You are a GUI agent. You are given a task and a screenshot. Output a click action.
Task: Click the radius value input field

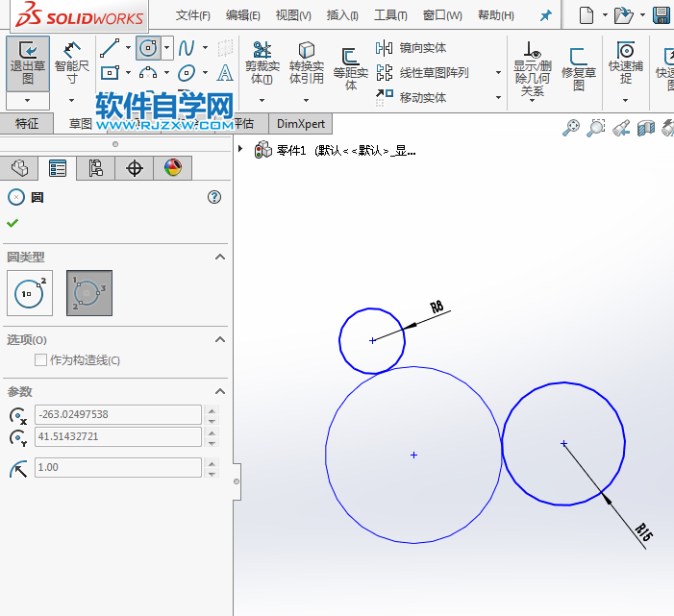pos(117,467)
